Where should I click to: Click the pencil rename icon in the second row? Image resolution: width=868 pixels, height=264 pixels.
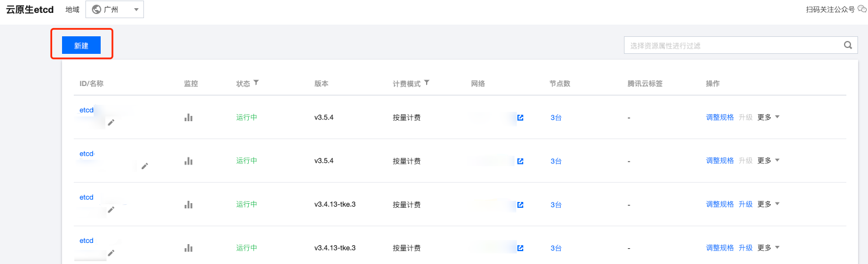coord(145,166)
